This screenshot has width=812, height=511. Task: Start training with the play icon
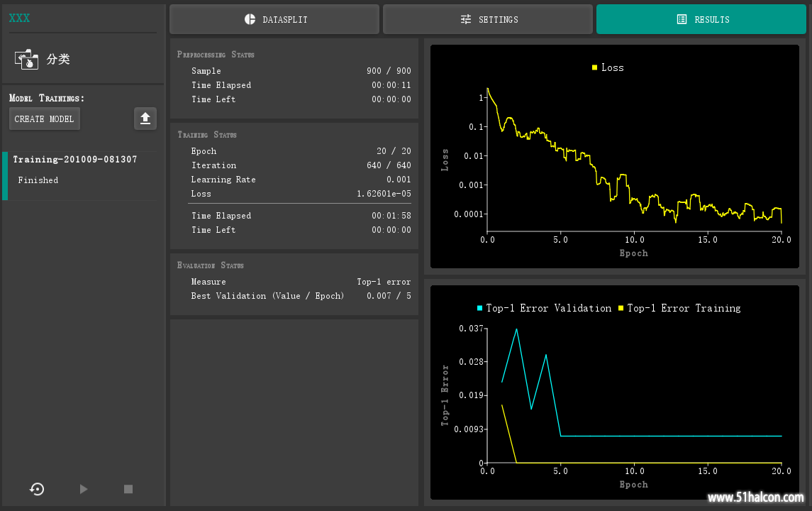point(84,489)
